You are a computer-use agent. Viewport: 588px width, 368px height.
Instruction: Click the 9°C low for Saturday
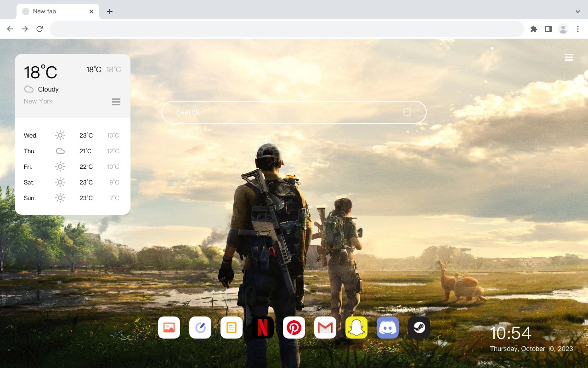(114, 182)
